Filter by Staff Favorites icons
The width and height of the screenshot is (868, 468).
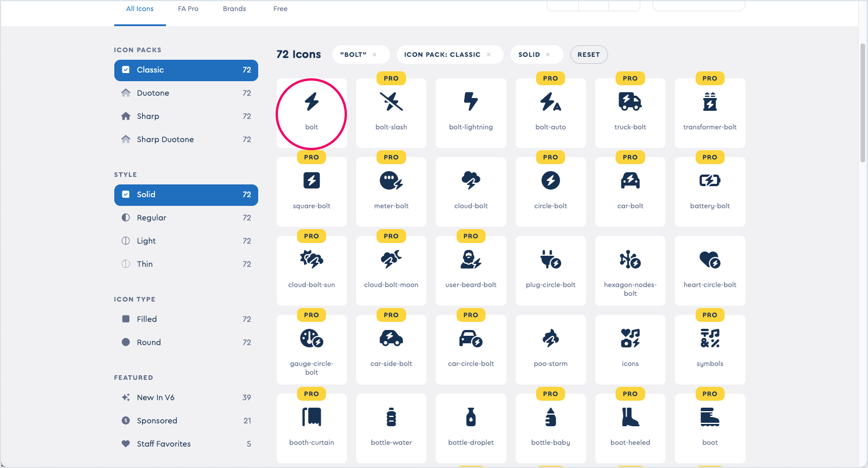[186, 444]
